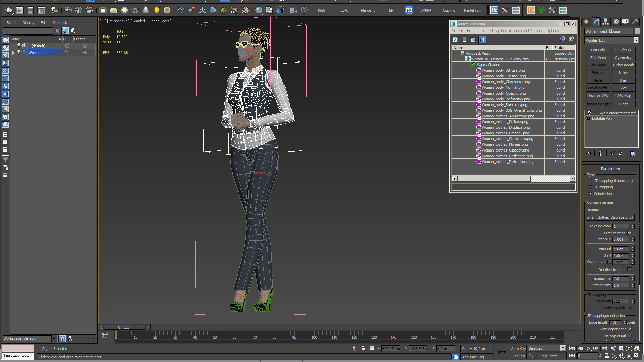Click the TurboSmooth modifier button

point(623,65)
